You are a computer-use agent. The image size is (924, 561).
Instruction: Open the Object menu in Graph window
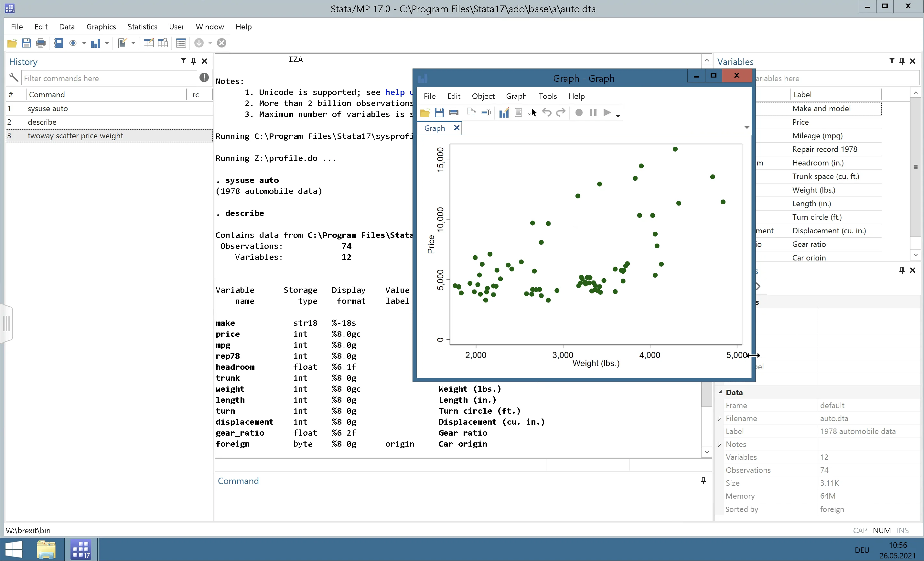click(x=483, y=96)
